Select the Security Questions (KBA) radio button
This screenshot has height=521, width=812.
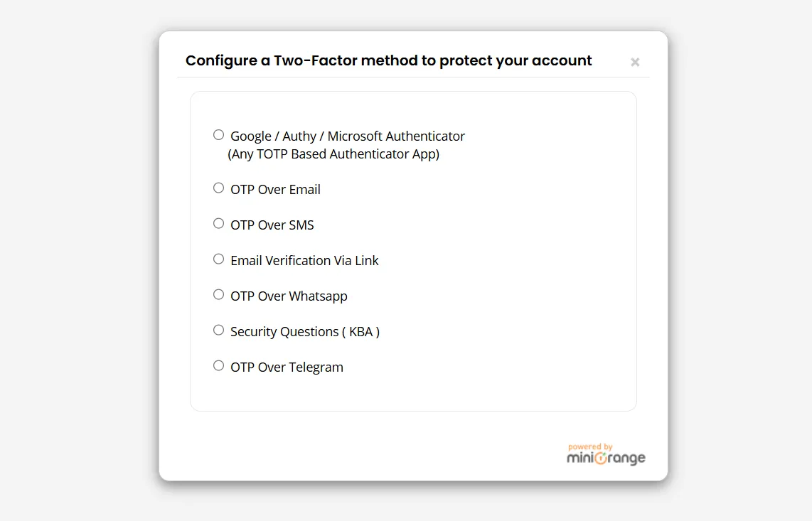click(218, 330)
